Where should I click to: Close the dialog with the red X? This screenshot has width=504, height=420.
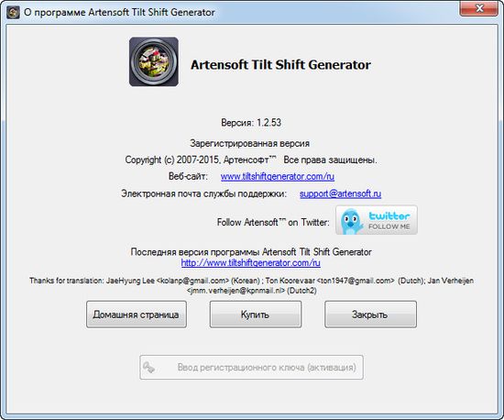click(x=479, y=8)
